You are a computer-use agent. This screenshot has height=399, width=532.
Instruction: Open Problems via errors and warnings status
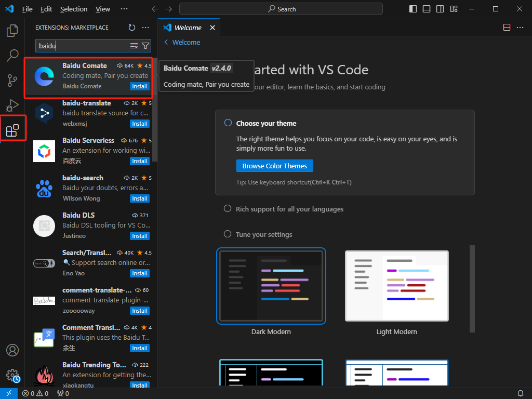pos(35,394)
